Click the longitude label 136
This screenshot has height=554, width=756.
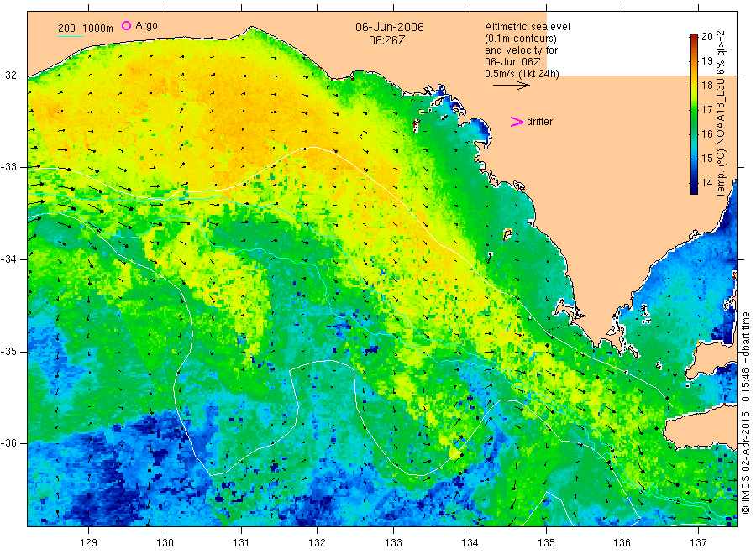tap(622, 543)
